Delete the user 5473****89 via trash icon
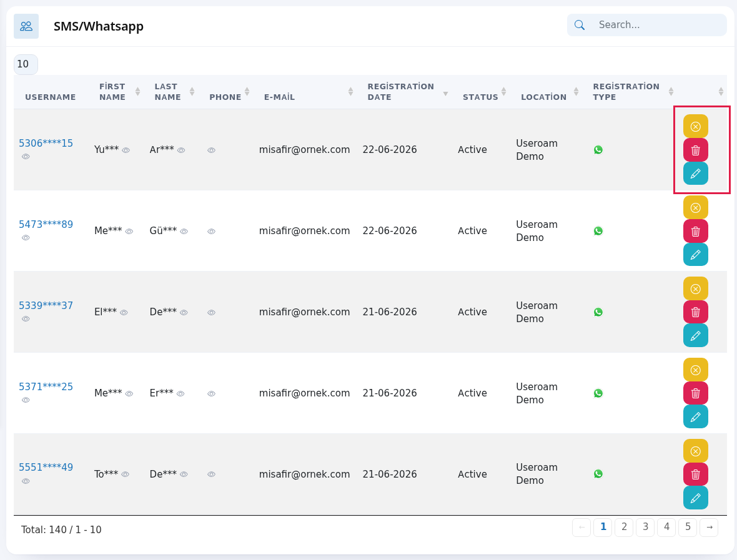Image resolution: width=737 pixels, height=560 pixels. [x=696, y=231]
